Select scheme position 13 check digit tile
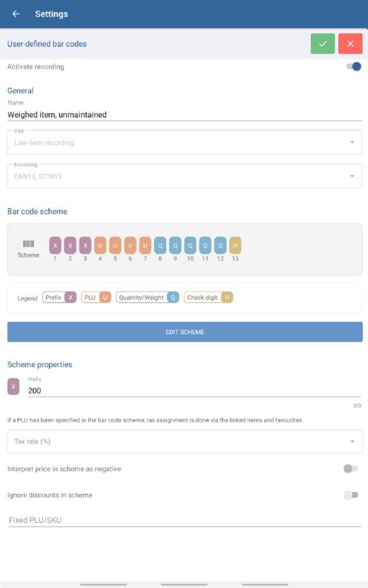 [235, 245]
